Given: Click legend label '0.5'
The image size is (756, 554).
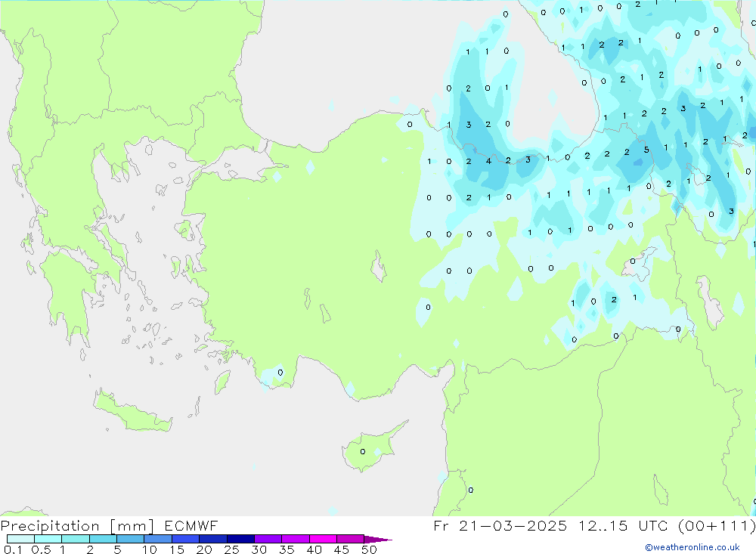Looking at the screenshot, I should [42, 549].
